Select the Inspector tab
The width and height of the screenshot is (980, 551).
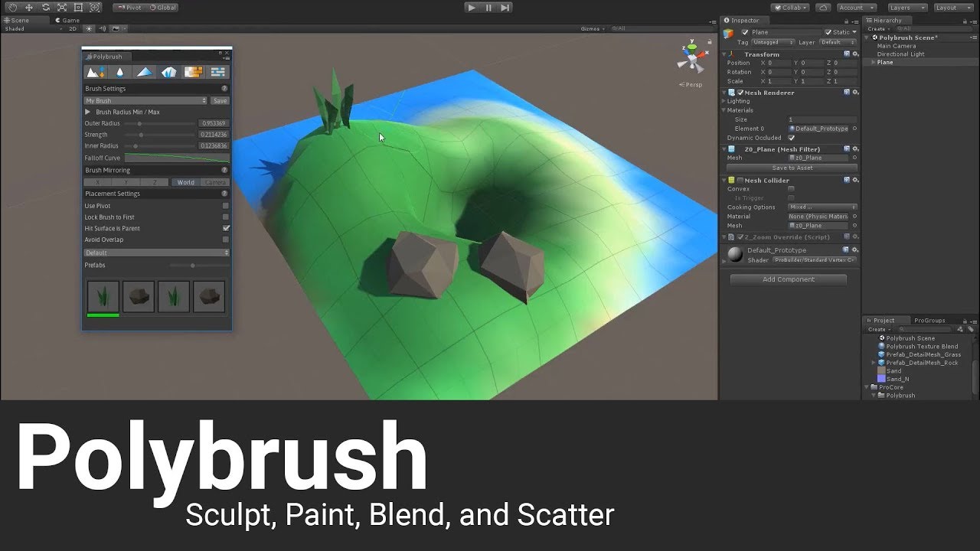pyautogui.click(x=743, y=21)
